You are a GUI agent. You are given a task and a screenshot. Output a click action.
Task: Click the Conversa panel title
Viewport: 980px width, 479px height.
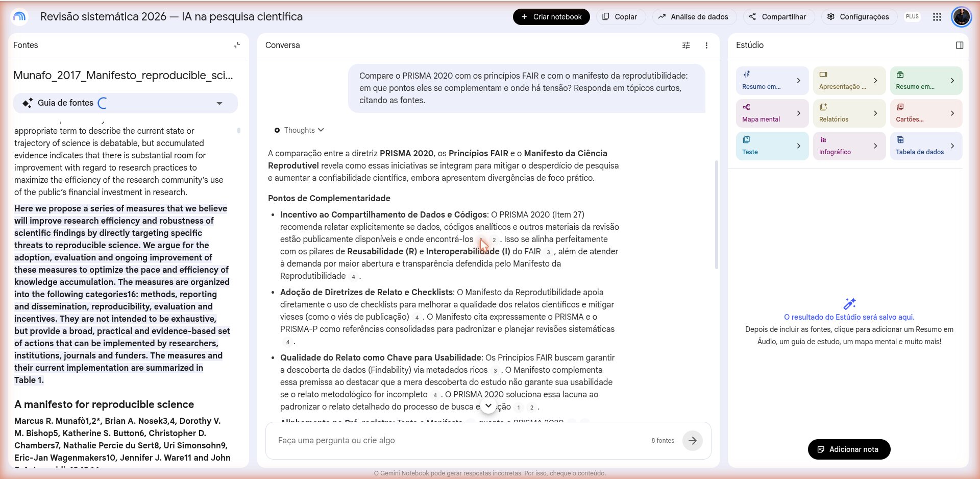[282, 45]
